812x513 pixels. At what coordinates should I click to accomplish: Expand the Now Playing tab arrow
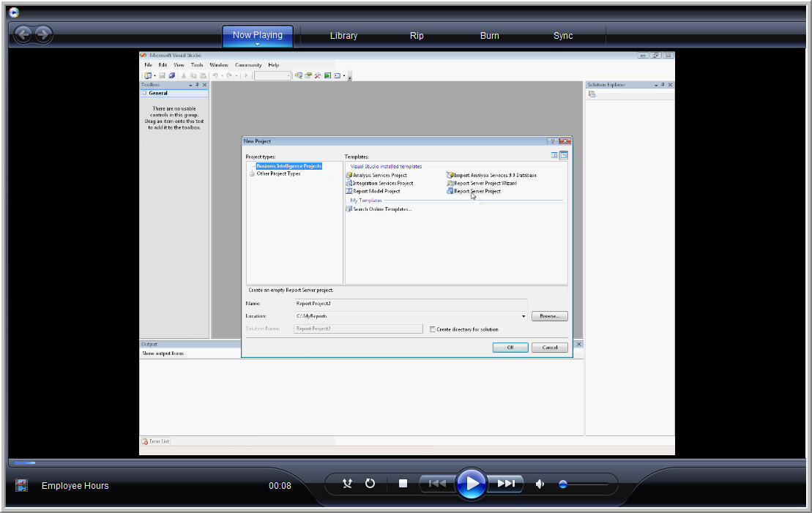tap(258, 45)
